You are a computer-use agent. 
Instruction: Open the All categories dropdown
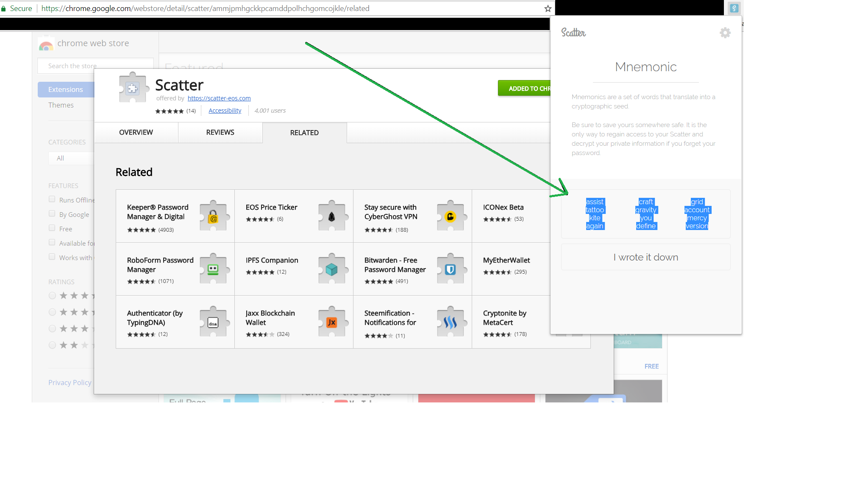point(71,158)
